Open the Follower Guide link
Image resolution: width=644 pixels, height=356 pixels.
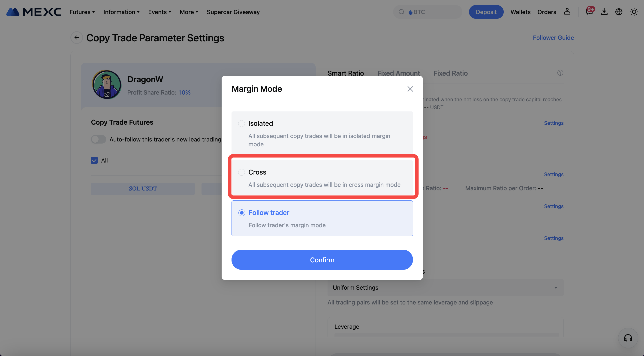coord(553,37)
